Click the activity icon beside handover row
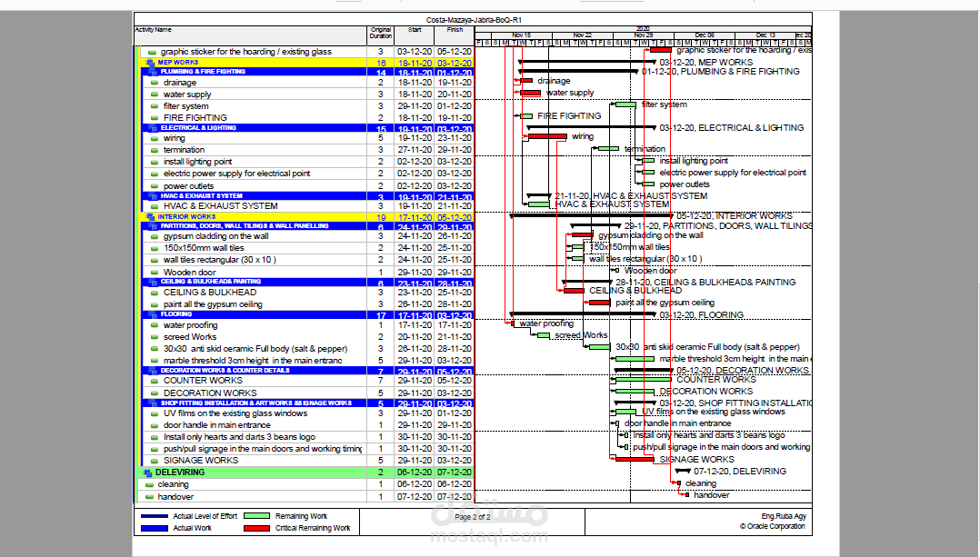980x557 pixels. pyautogui.click(x=149, y=497)
